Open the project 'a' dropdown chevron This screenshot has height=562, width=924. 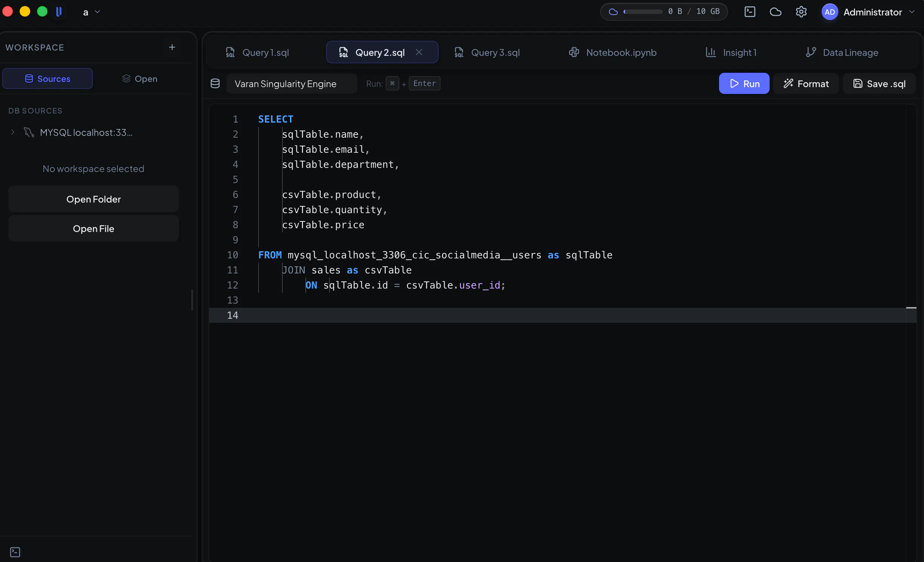pos(97,12)
